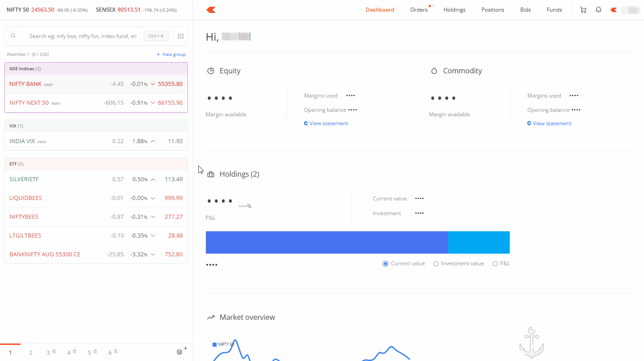Open the shopping cart basket icon
Image resolution: width=644 pixels, height=361 pixels.
tap(583, 10)
